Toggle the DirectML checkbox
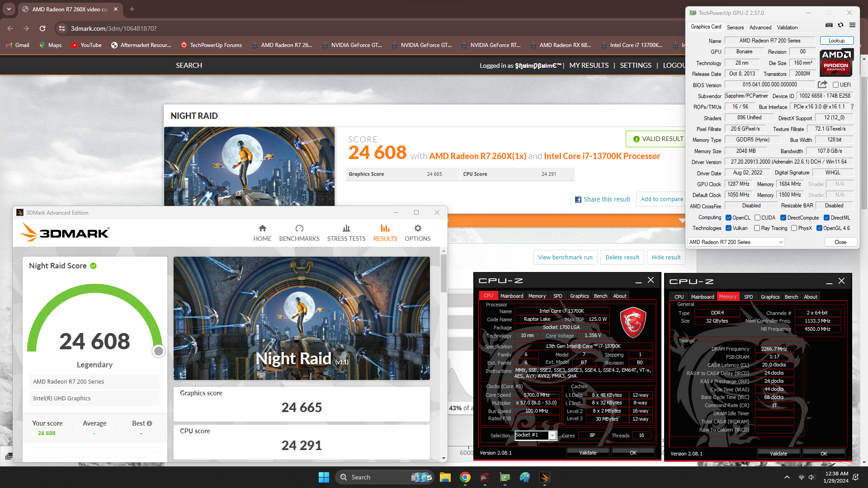Screen dimensions: 868x488 coord(826,218)
